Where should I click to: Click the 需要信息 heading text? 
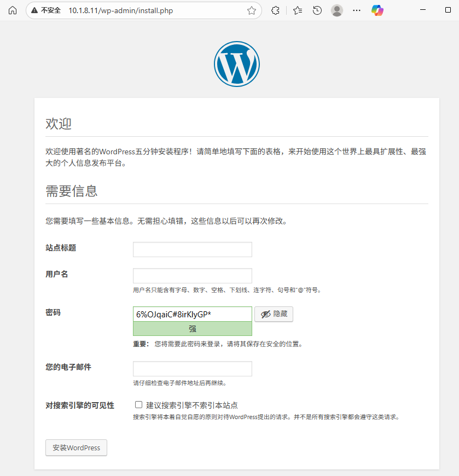coord(72,191)
